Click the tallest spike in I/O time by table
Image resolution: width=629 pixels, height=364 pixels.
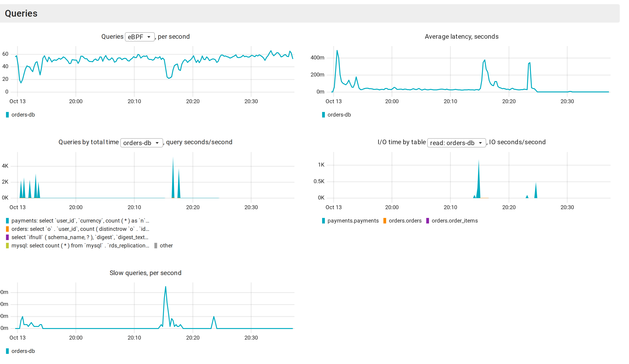click(x=479, y=179)
